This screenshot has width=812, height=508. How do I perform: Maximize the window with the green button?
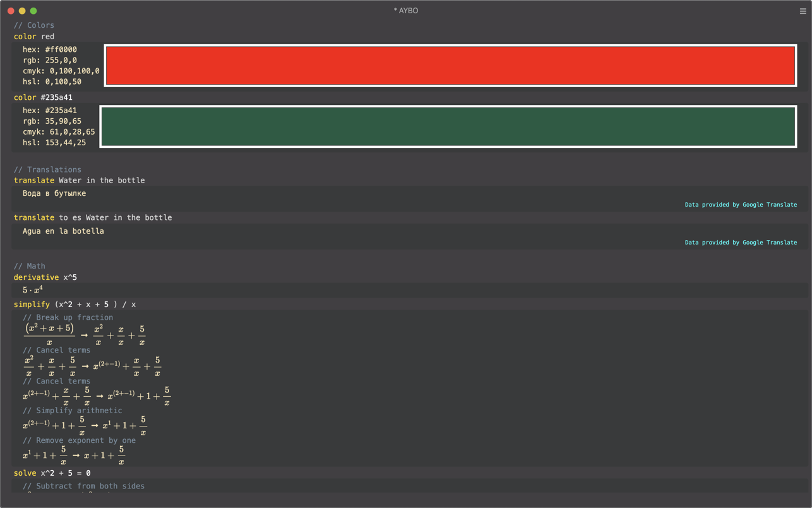33,11
